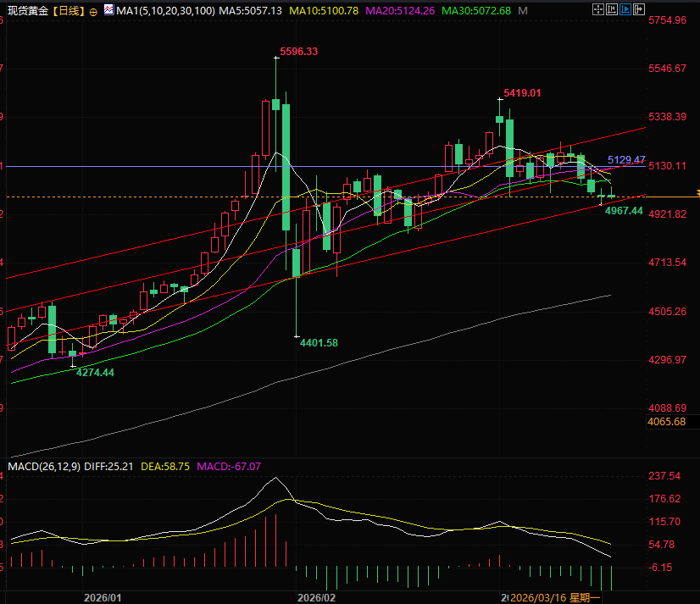
Task: Click the 2026/01 date axis label
Action: (x=103, y=598)
